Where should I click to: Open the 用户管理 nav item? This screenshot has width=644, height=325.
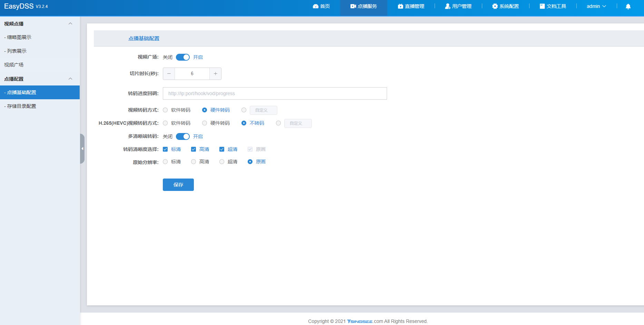(458, 6)
